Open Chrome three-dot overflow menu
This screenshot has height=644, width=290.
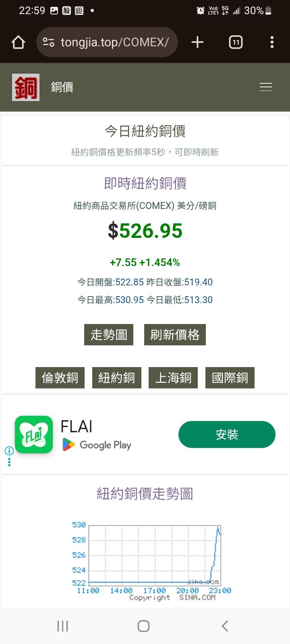[x=272, y=42]
